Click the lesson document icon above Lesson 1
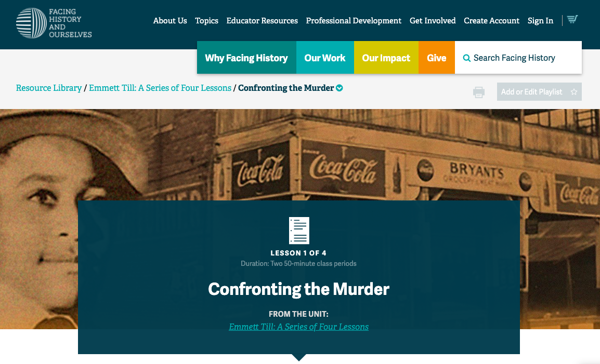 [298, 230]
